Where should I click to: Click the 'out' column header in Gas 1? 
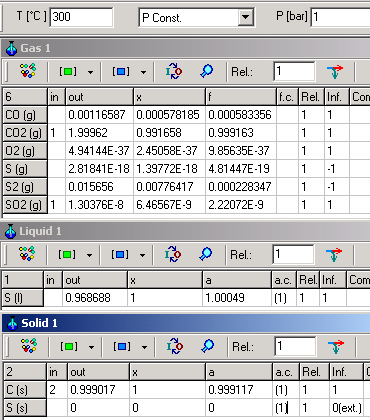click(x=100, y=97)
